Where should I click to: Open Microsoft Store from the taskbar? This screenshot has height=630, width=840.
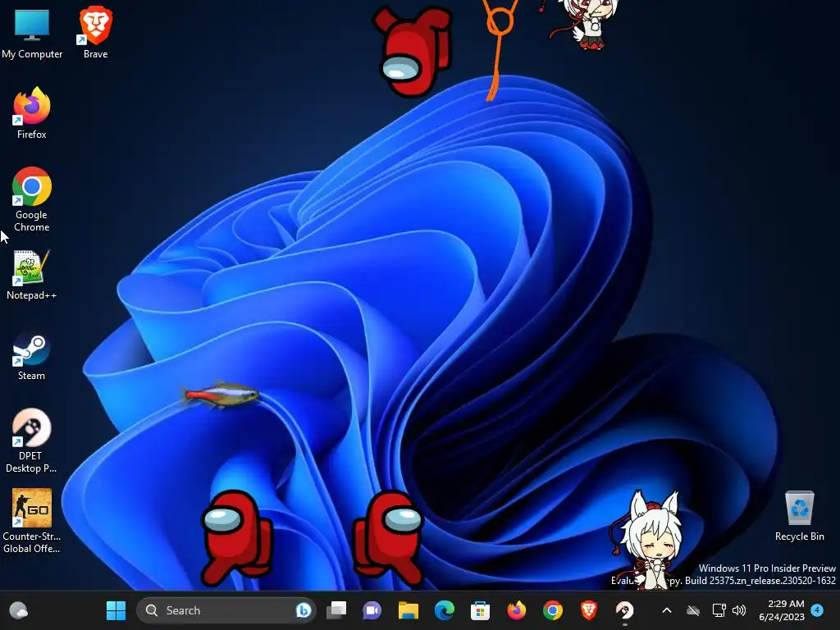point(480,610)
